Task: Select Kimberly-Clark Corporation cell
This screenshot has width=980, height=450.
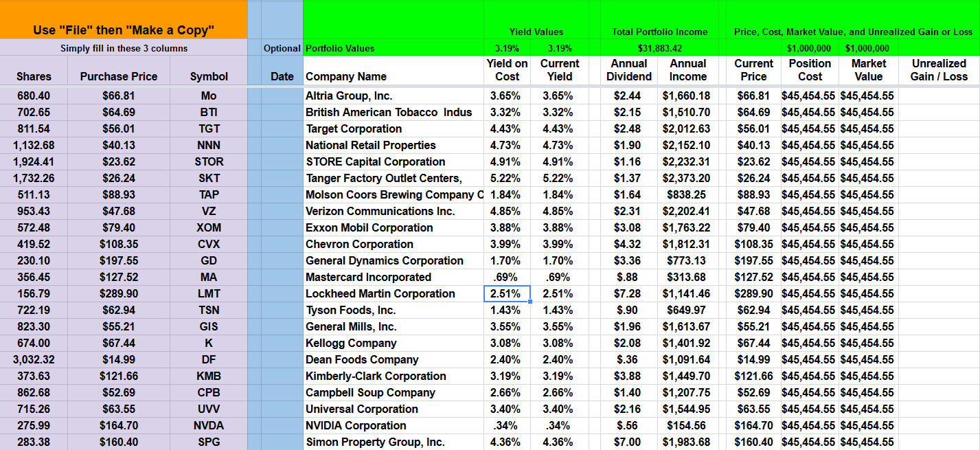Action: pyautogui.click(x=394, y=376)
